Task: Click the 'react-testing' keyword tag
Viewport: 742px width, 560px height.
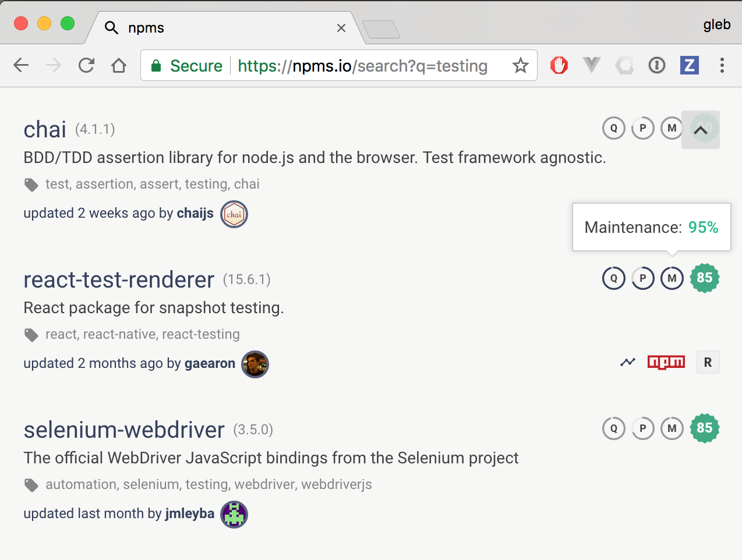Action: click(x=201, y=334)
